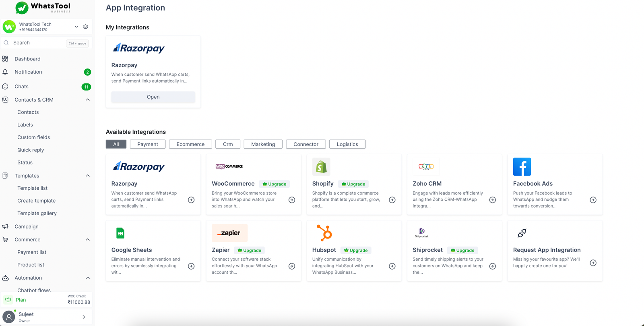
Task: Open Sujeet profile chevron
Action: point(84,317)
